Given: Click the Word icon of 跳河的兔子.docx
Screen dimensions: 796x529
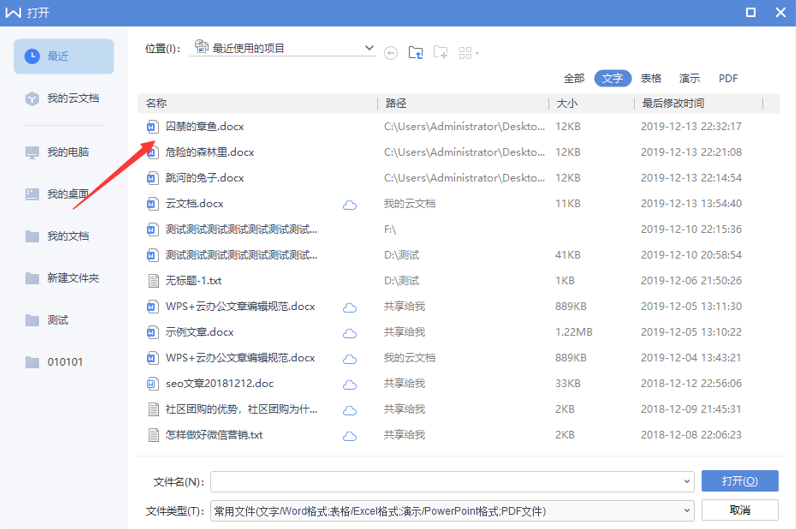Looking at the screenshot, I should [152, 178].
